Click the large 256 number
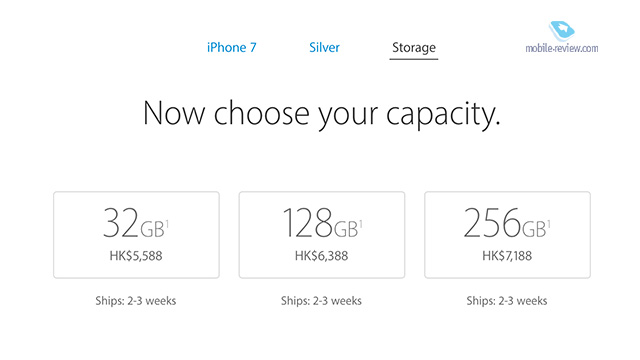 pyautogui.click(x=492, y=223)
